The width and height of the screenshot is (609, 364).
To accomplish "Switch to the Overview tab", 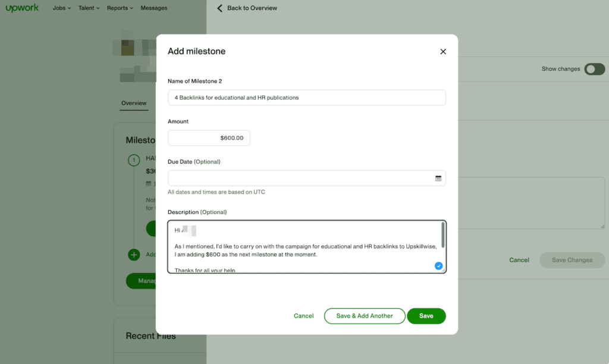I will click(134, 103).
